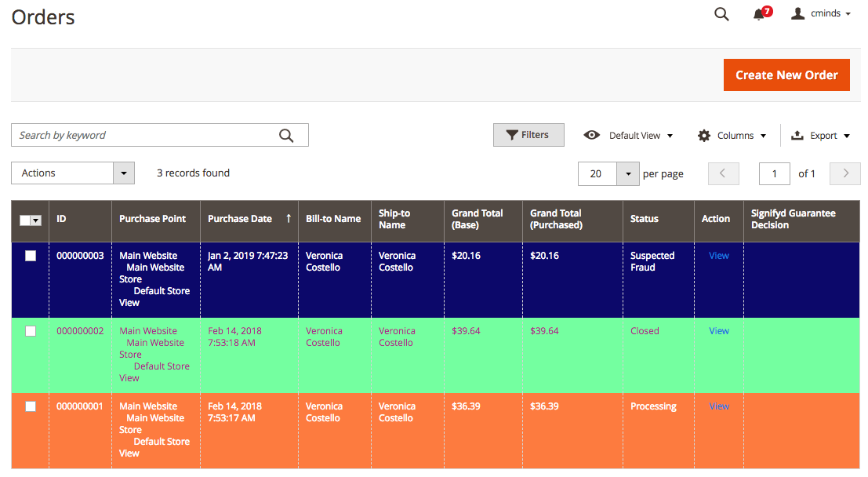Screen dimensions: 868x477
Task: Click the Export upload icon
Action: coord(797,135)
